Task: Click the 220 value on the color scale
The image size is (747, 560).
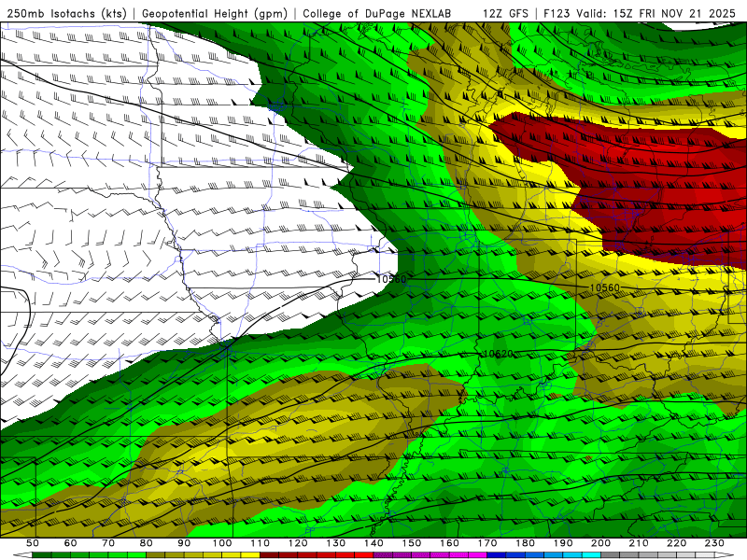Action: [678, 543]
